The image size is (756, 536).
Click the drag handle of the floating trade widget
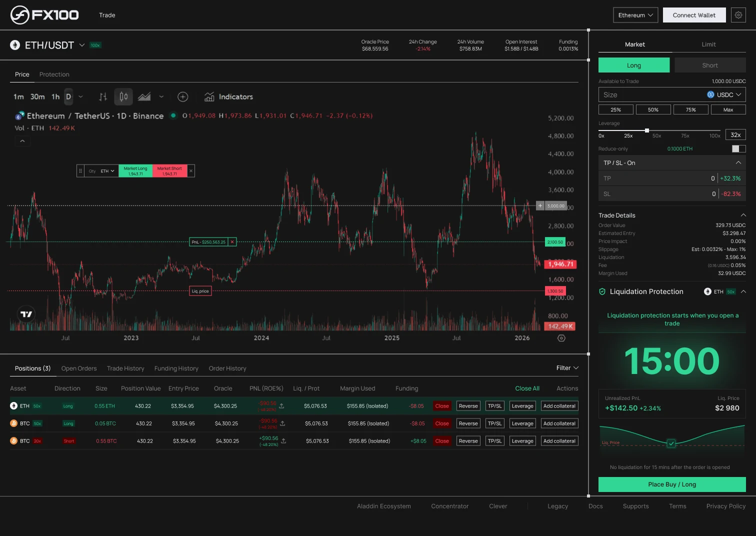(x=80, y=171)
